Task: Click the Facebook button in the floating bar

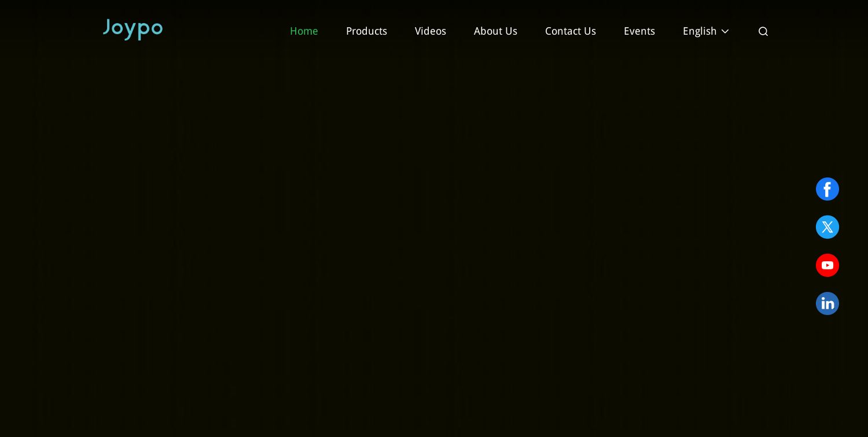Action: (x=827, y=189)
